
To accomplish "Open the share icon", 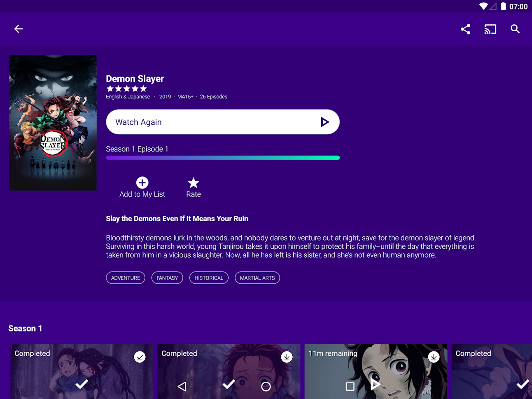I will click(x=465, y=29).
